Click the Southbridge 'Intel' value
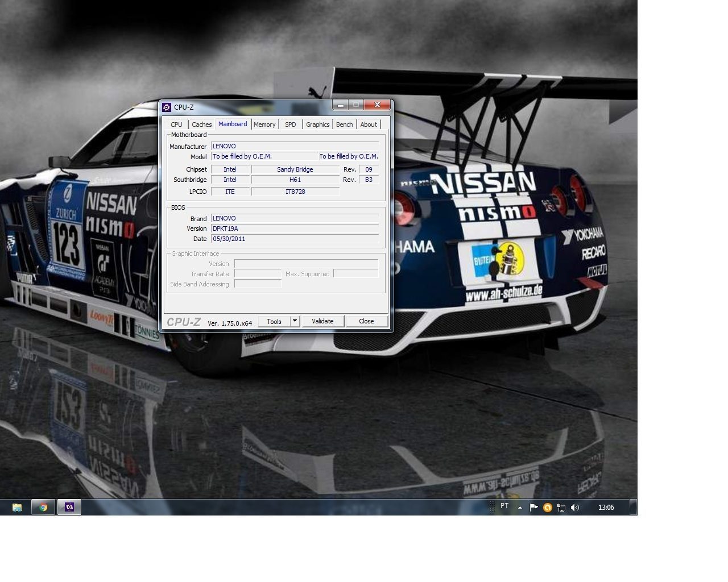Image resolution: width=728 pixels, height=582 pixels. click(230, 180)
